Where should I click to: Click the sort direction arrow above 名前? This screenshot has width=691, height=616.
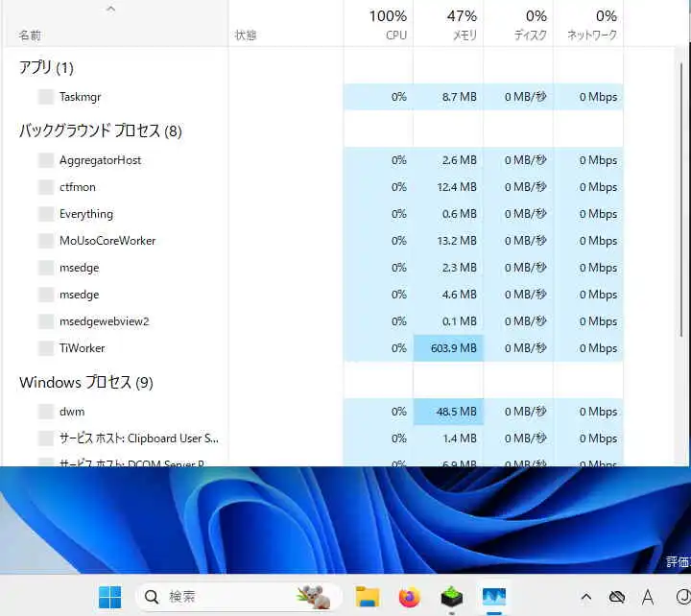click(111, 9)
